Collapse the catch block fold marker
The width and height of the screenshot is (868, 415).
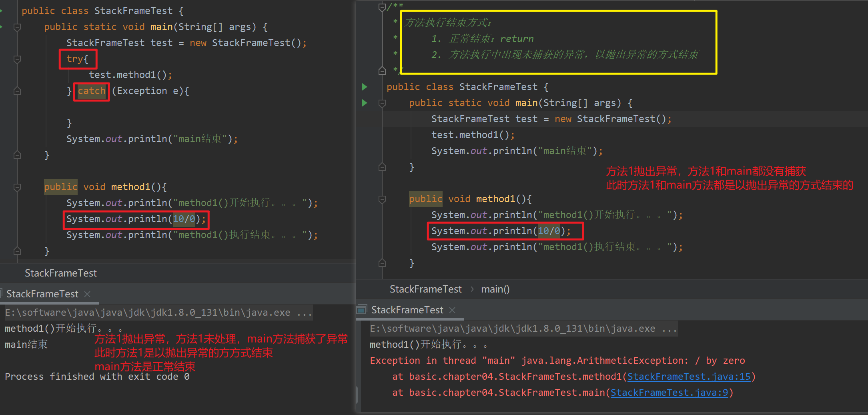[x=17, y=91]
